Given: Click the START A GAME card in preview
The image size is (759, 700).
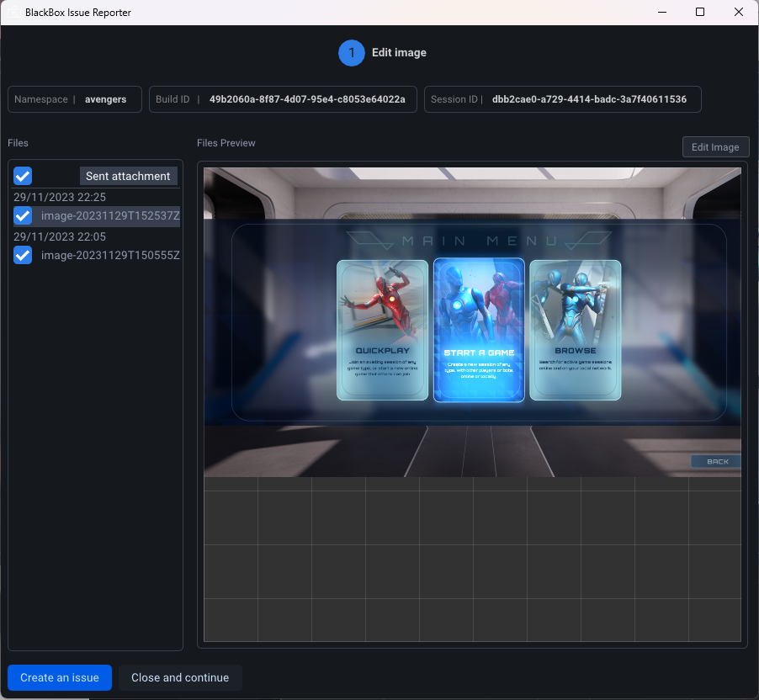Looking at the screenshot, I should tap(479, 330).
